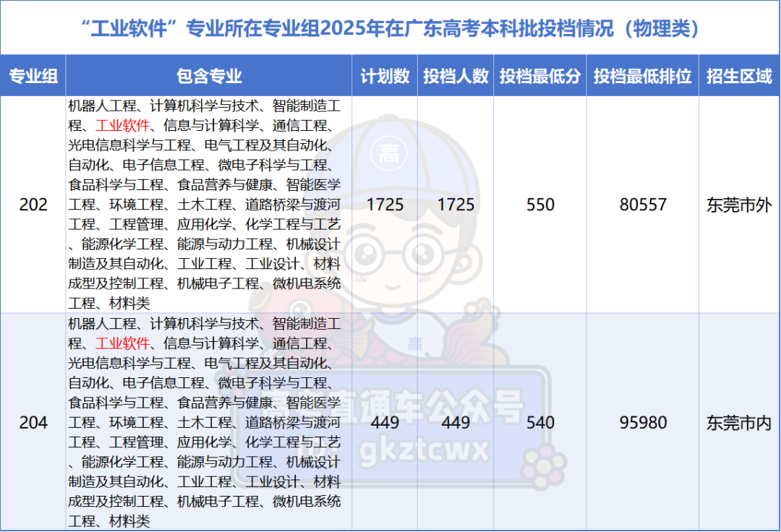Select the 专业组 column header
The image size is (781, 532).
click(x=34, y=74)
